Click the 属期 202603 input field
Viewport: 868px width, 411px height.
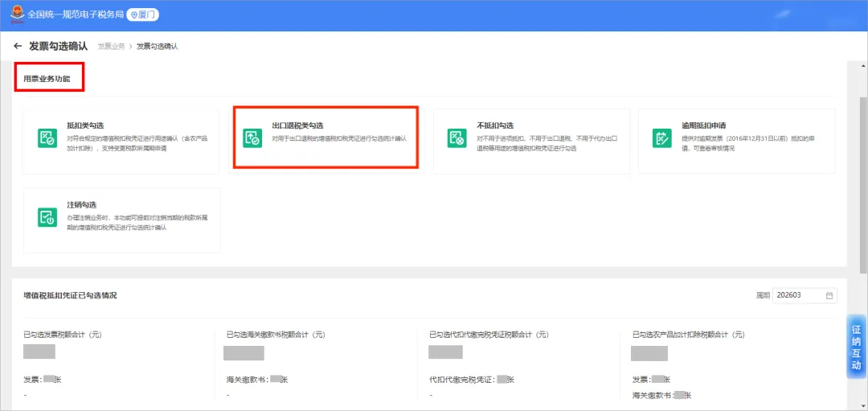[805, 296]
